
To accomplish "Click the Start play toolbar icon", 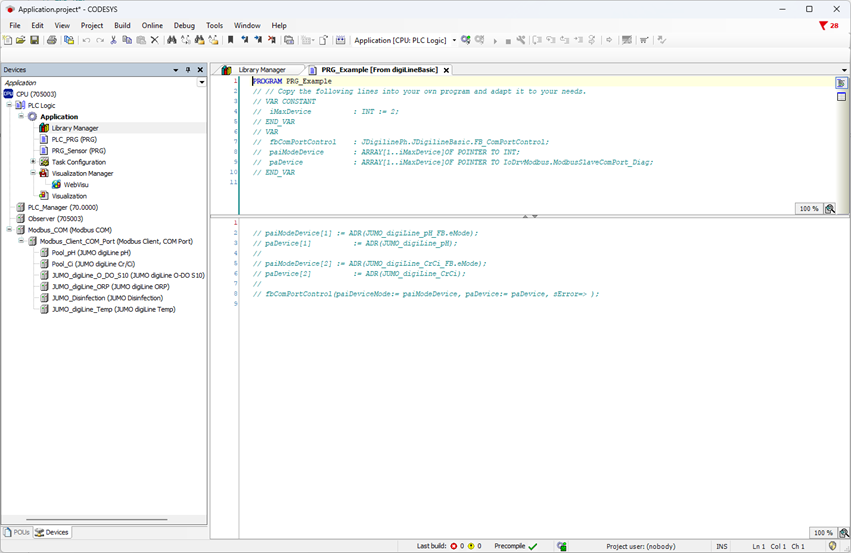I will pyautogui.click(x=495, y=41).
